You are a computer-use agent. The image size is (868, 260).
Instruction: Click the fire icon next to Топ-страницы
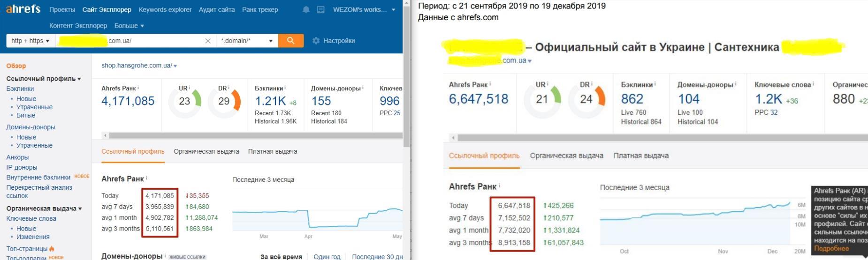(x=52, y=249)
